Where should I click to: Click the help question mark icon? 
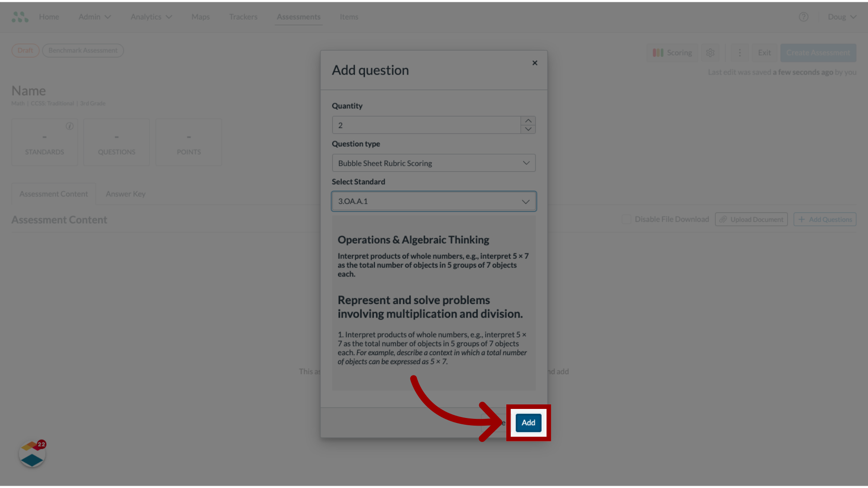pos(804,16)
